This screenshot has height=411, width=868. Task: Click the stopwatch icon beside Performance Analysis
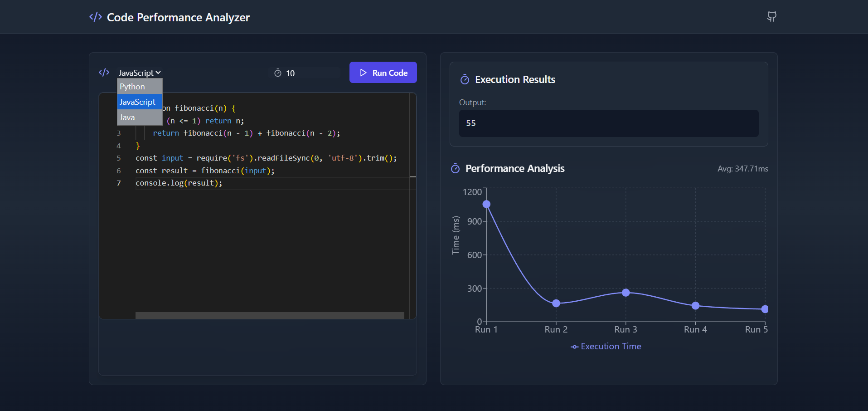(x=455, y=168)
